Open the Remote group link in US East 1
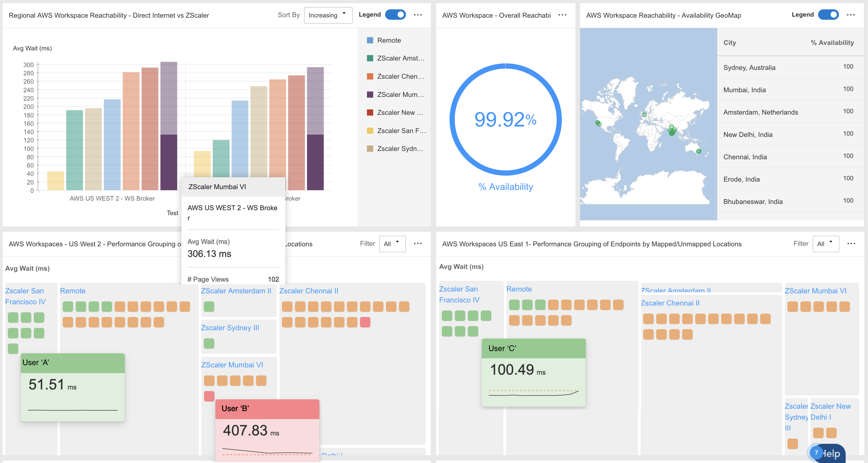This screenshot has width=868, height=463. (519, 289)
